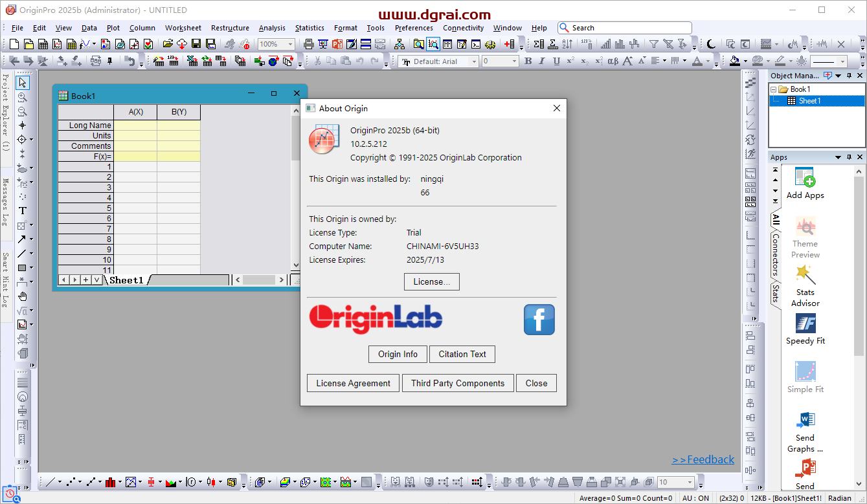This screenshot has height=504, width=867.
Task: Select Sheet1 in Object Manager
Action: pyautogui.click(x=809, y=101)
